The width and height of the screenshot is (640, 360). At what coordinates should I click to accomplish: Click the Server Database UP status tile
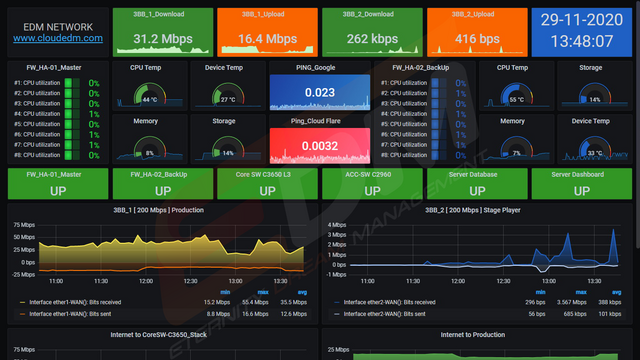[477, 184]
